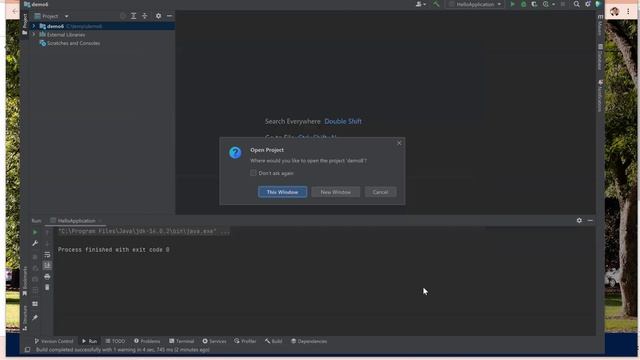The height and width of the screenshot is (360, 640).
Task: Open the Build tool tab
Action: (x=273, y=341)
